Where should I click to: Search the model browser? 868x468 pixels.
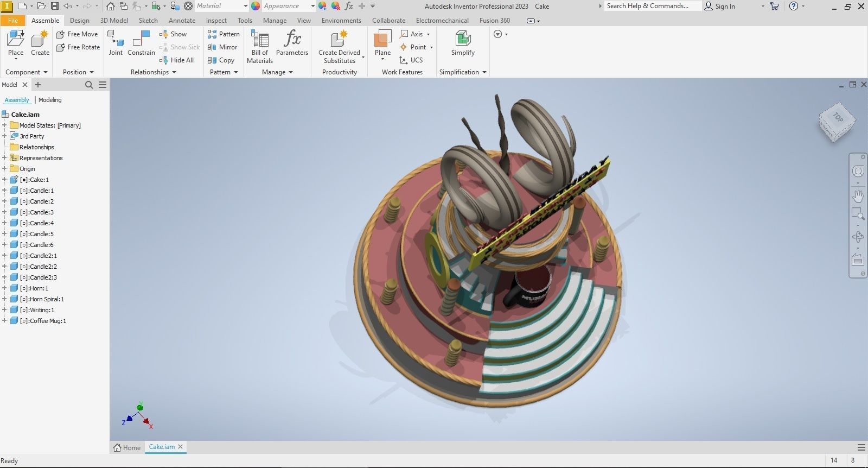click(89, 85)
